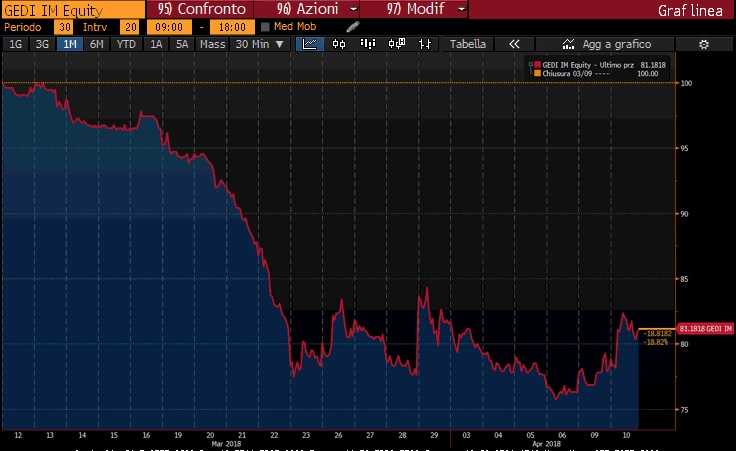Screen dimensions: 736x451
Task: Click the 09:00 start time field
Action: (169, 27)
